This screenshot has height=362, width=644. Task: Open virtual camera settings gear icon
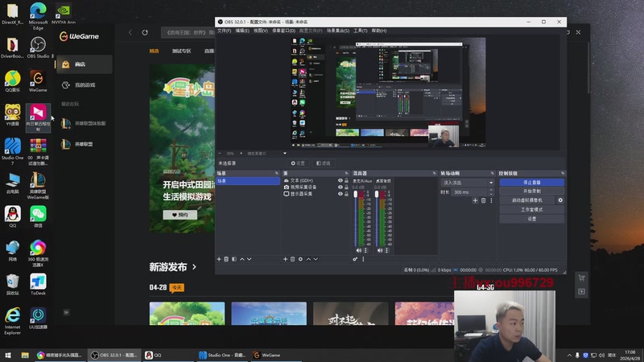(x=560, y=200)
